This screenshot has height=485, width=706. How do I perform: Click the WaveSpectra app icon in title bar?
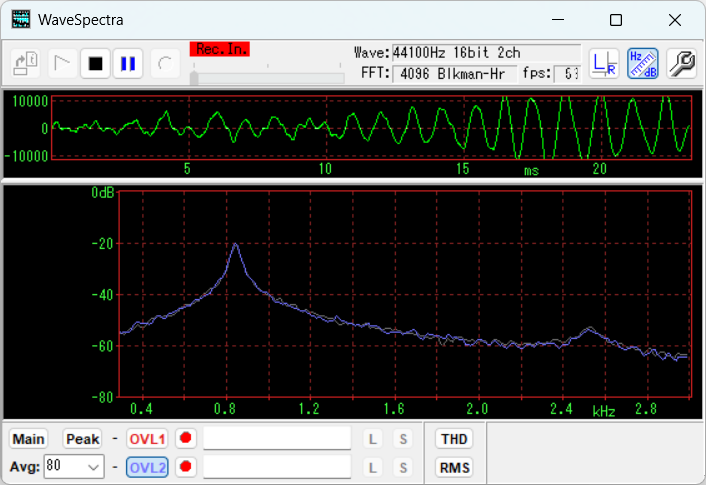point(21,19)
